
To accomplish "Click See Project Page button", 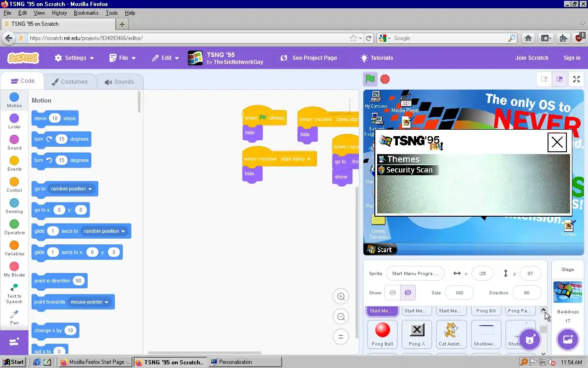I will pos(309,58).
